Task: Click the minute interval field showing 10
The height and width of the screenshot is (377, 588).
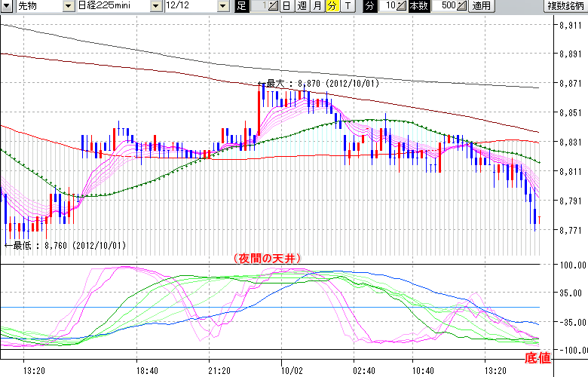Action: (387, 6)
